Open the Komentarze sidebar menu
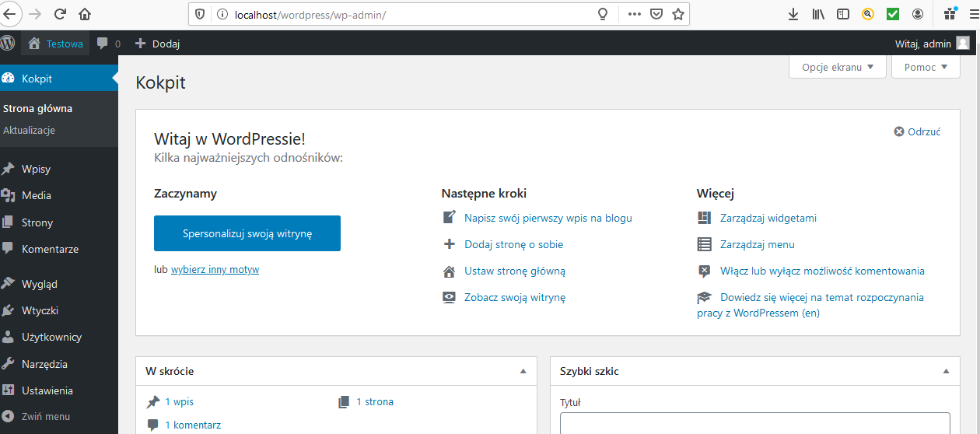The width and height of the screenshot is (980, 434). [x=59, y=249]
